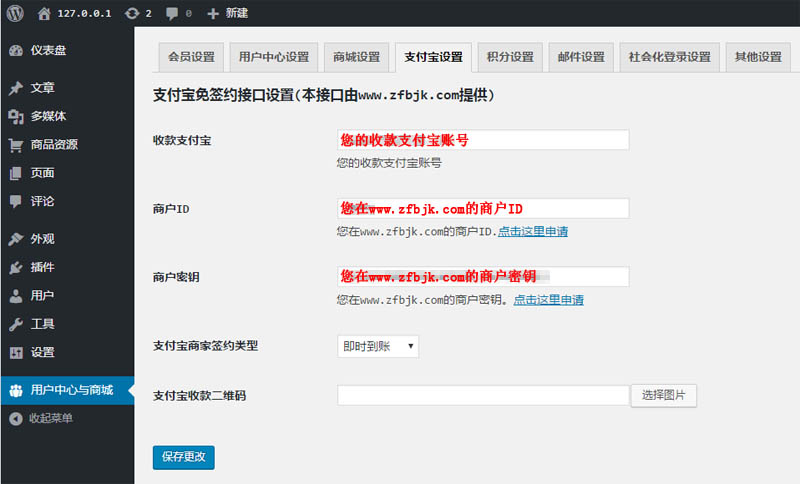Click the 您的收款支付宝账号 hint text
Screen dimensions: 800x484
pyautogui.click(x=389, y=163)
